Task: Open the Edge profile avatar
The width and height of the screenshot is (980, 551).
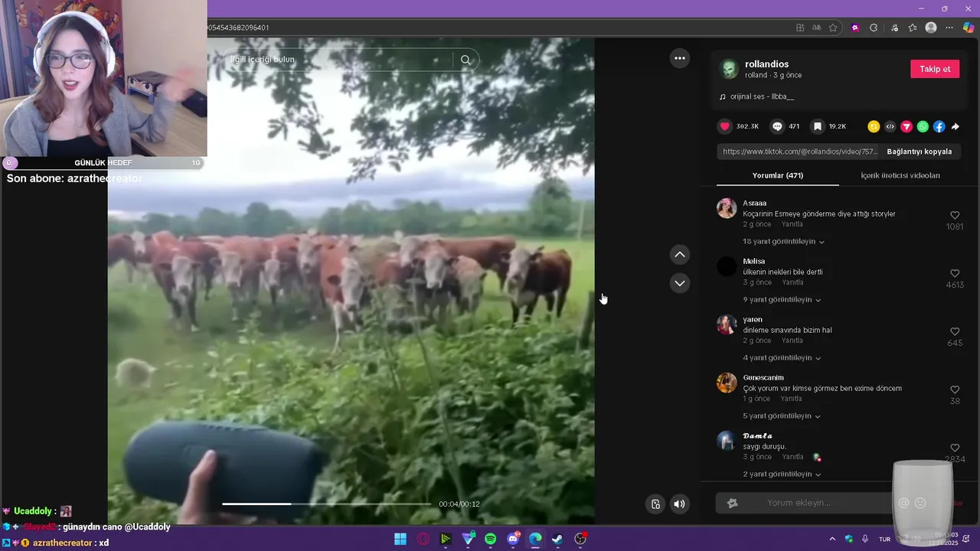Action: [931, 28]
